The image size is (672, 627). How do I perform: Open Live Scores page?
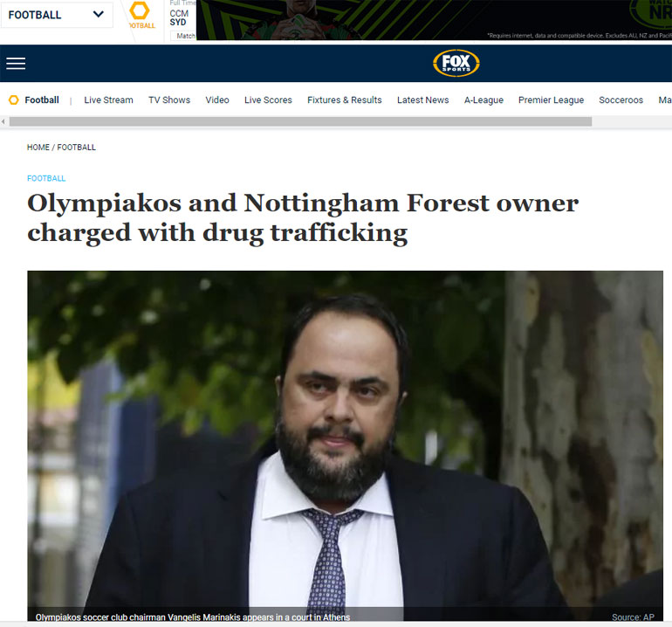click(x=268, y=100)
